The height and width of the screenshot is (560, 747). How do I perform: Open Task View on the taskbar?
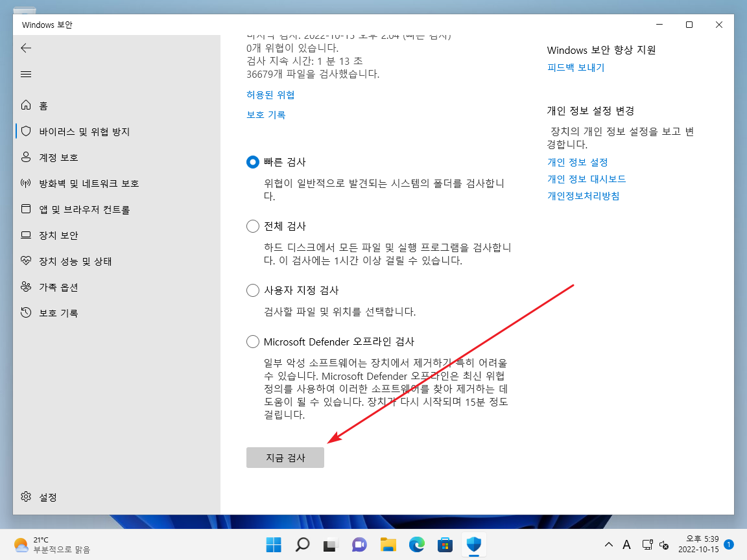pos(331,544)
